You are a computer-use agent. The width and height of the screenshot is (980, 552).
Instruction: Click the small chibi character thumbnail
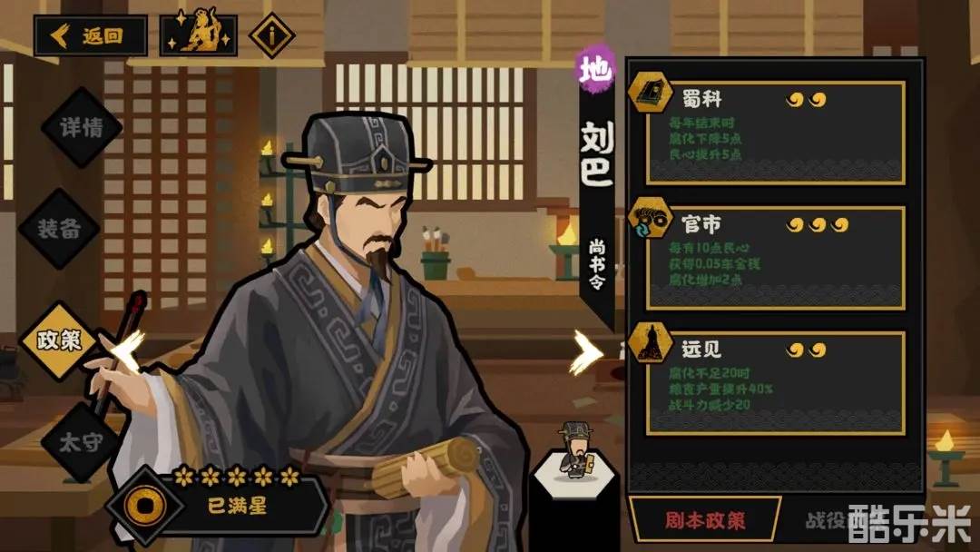click(575, 450)
